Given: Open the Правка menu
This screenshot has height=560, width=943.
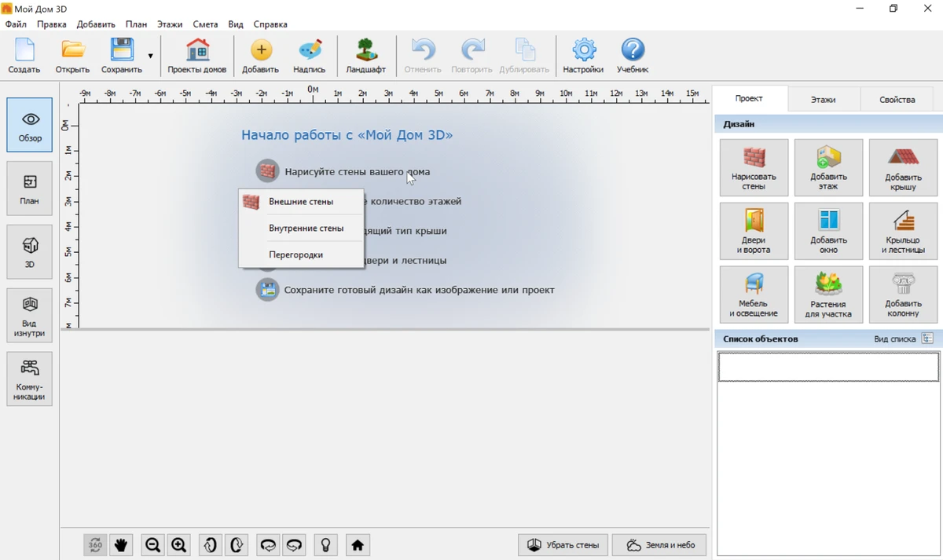Looking at the screenshot, I should pyautogui.click(x=52, y=24).
